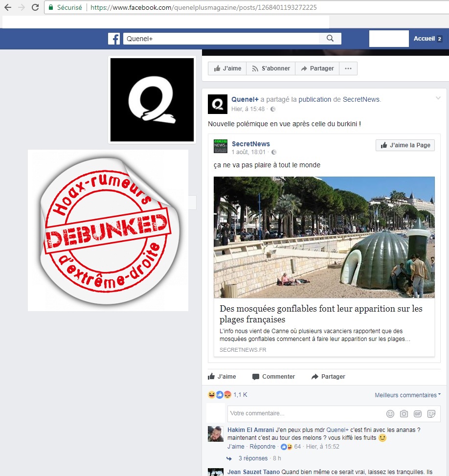Reload the page with the refresh icon

[35, 7]
